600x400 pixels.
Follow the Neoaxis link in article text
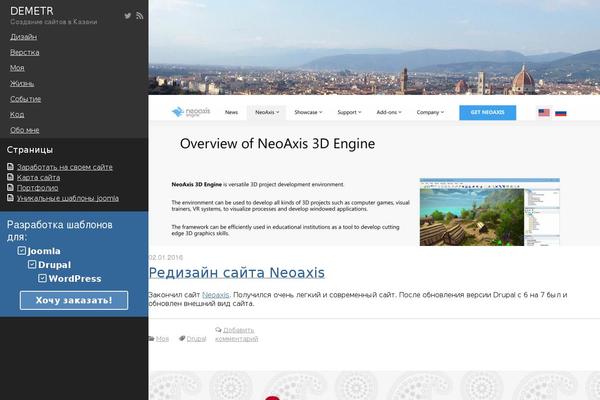click(x=215, y=295)
